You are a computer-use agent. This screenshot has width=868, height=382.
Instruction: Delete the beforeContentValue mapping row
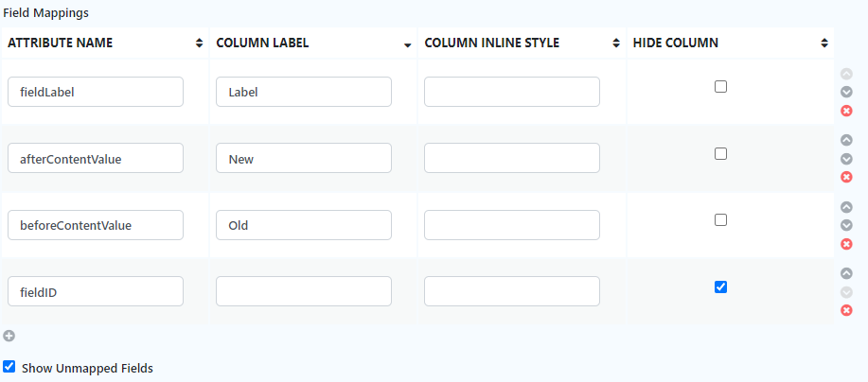click(x=846, y=244)
